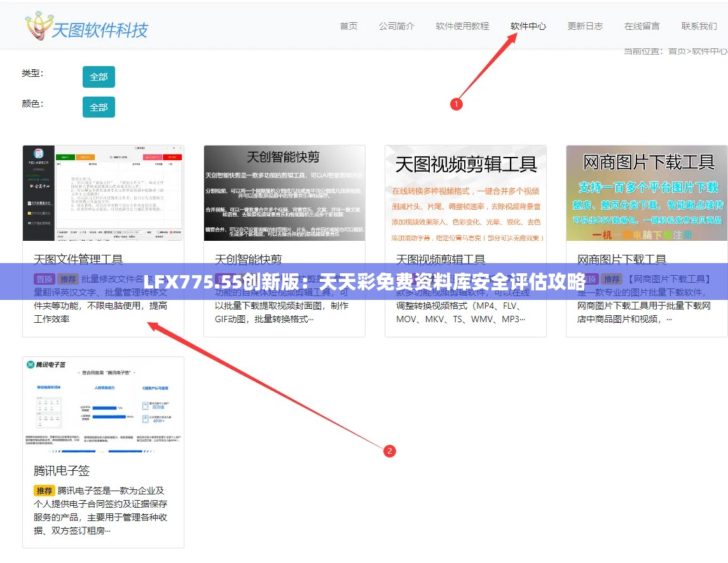Image resolution: width=728 pixels, height=563 pixels.
Task: Click the 网商图片下载工具 preview image
Action: click(646, 193)
